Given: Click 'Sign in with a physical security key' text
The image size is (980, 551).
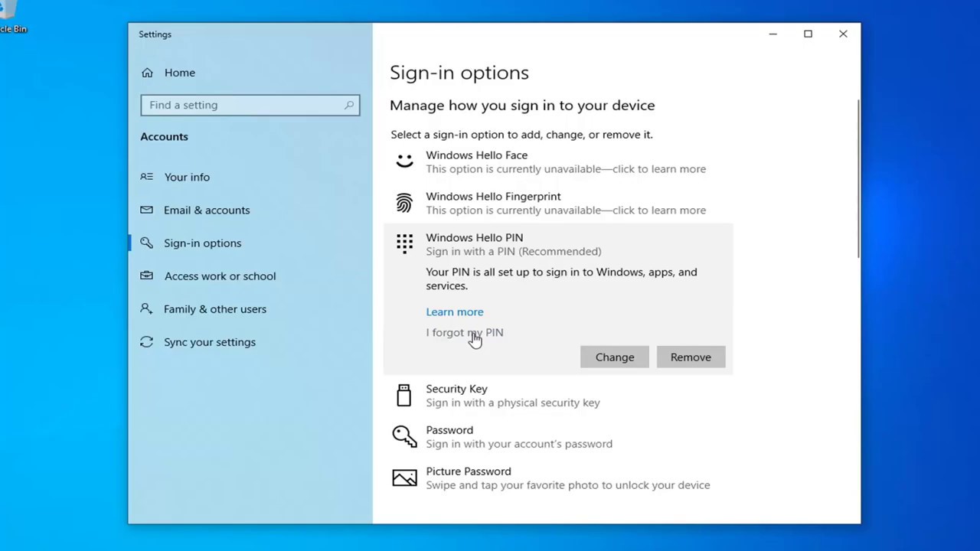Looking at the screenshot, I should tap(513, 403).
